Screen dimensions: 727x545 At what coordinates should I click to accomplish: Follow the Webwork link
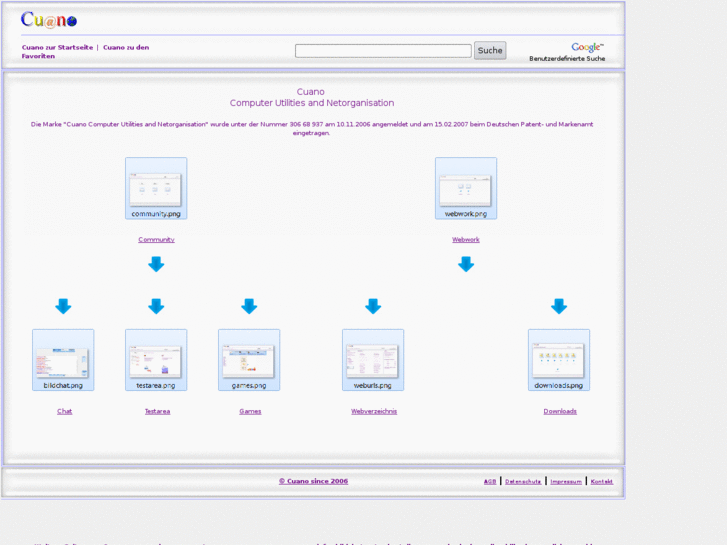point(466,240)
